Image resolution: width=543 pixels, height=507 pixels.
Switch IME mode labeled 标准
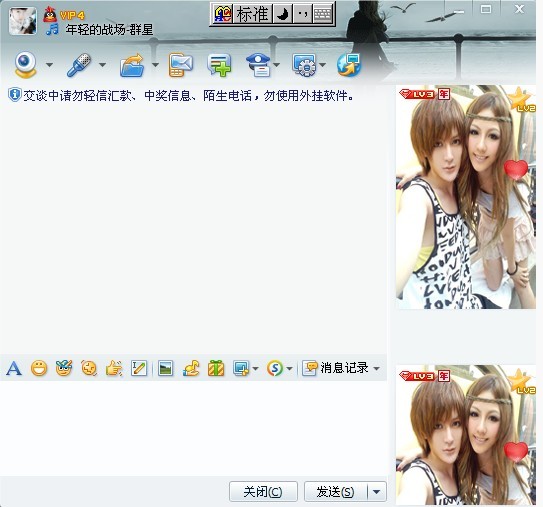253,15
